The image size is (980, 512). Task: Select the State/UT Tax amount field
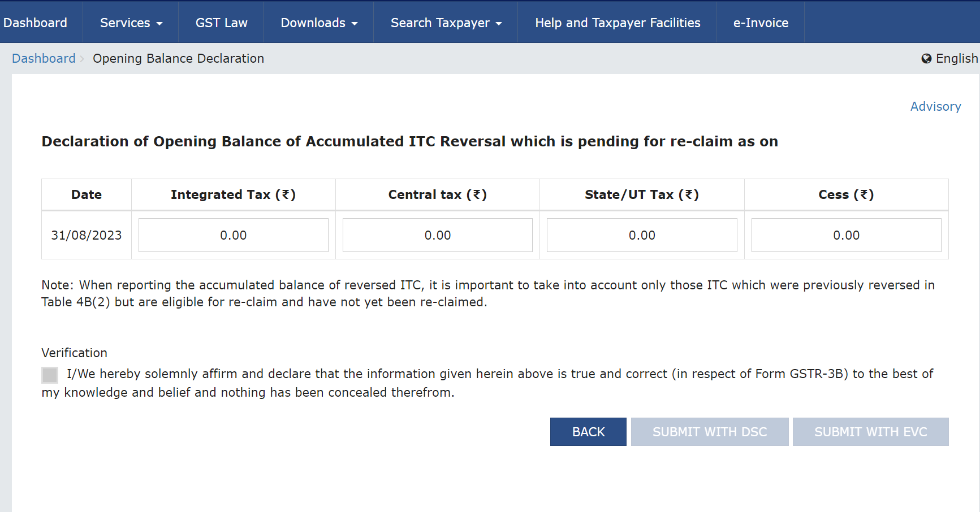pos(641,235)
